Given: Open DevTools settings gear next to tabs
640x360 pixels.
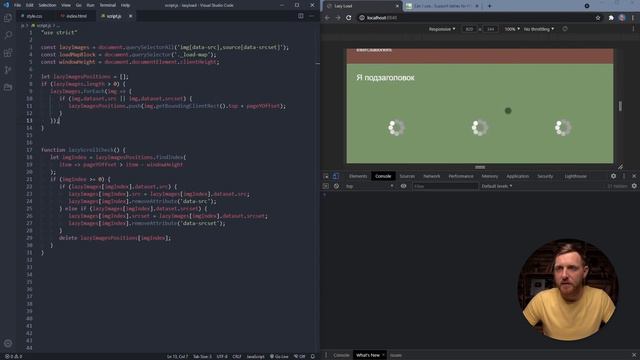Looking at the screenshot, I should click(613, 176).
